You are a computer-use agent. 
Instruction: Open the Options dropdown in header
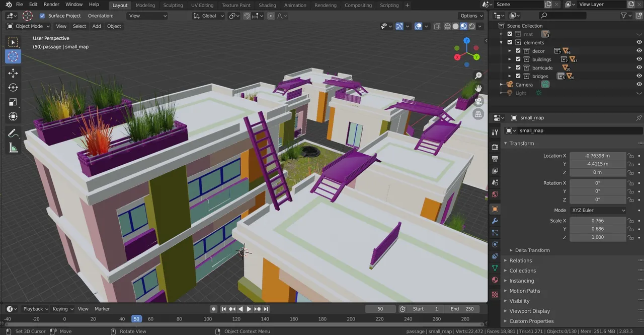click(x=471, y=16)
